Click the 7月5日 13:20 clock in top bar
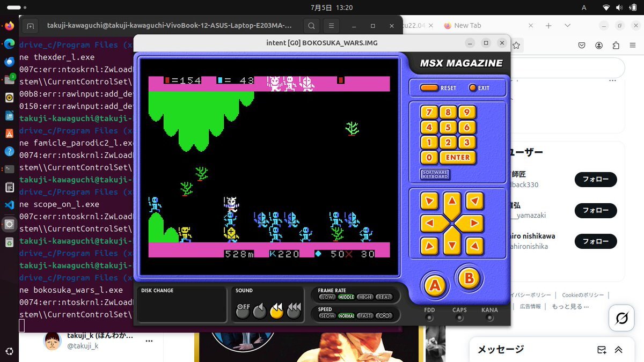This screenshot has width=644, height=362. (x=332, y=8)
